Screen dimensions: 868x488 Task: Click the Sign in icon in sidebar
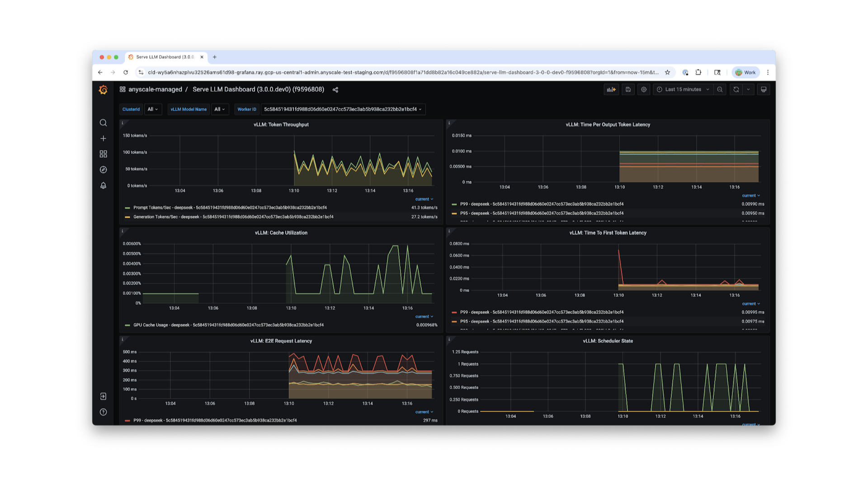pos(103,396)
